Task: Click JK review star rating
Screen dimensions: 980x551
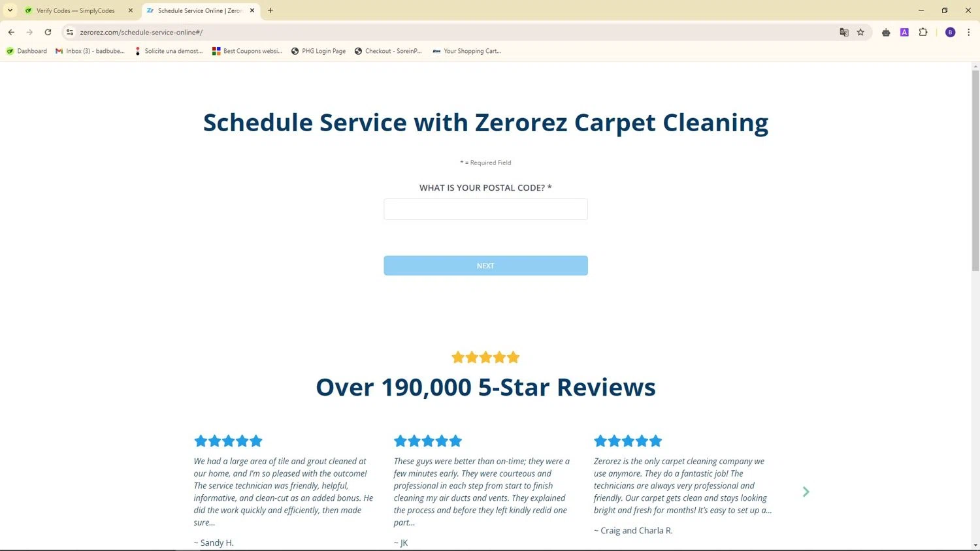Action: 428,441
